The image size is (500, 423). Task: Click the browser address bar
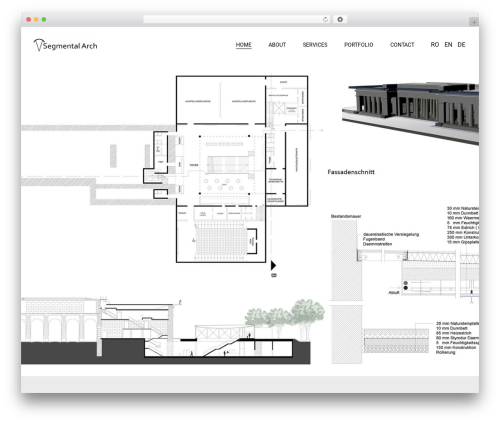click(236, 19)
